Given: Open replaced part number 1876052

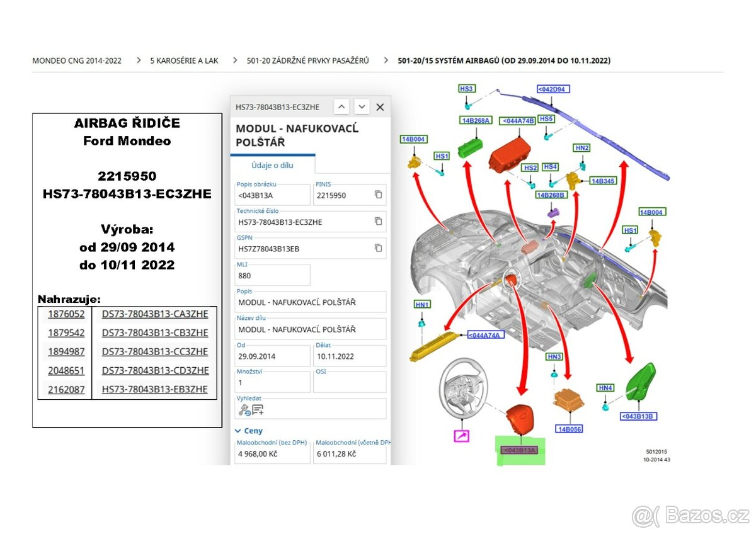Looking at the screenshot, I should click(66, 314).
